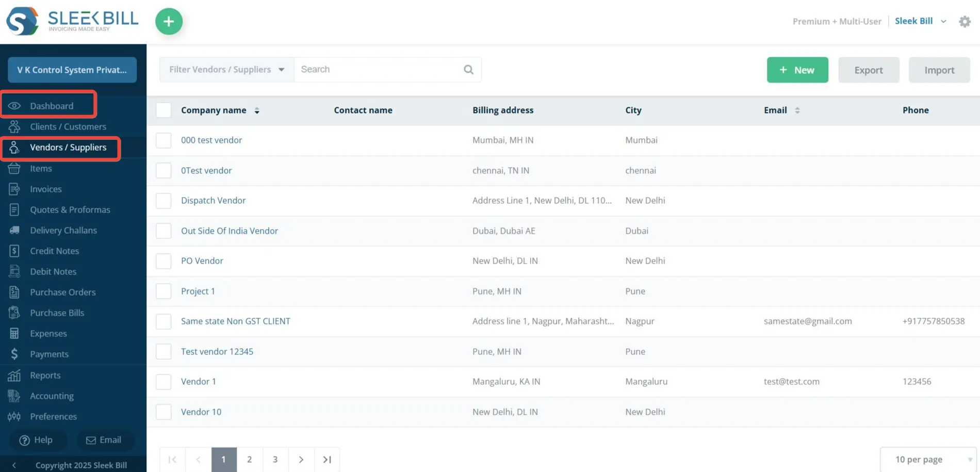Screen dimensions: 980x472
Task: Select the Dispatch Vendor checkbox
Action: click(x=164, y=201)
